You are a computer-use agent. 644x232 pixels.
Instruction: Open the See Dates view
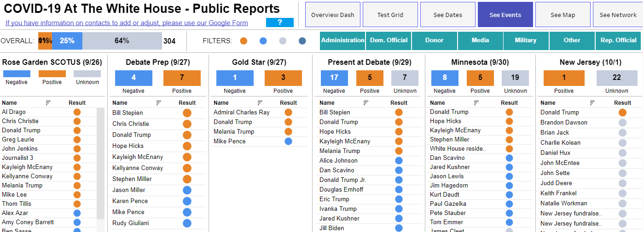(448, 15)
